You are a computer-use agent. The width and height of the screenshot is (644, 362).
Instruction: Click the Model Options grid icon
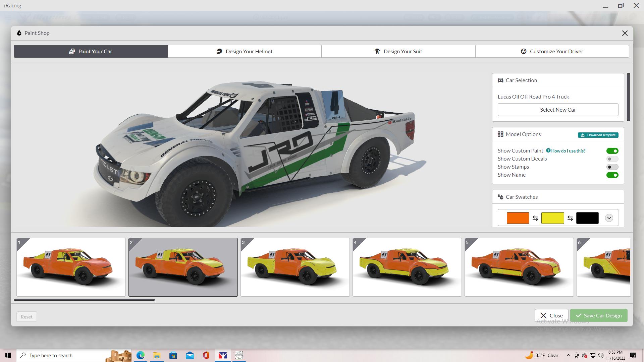pyautogui.click(x=500, y=134)
